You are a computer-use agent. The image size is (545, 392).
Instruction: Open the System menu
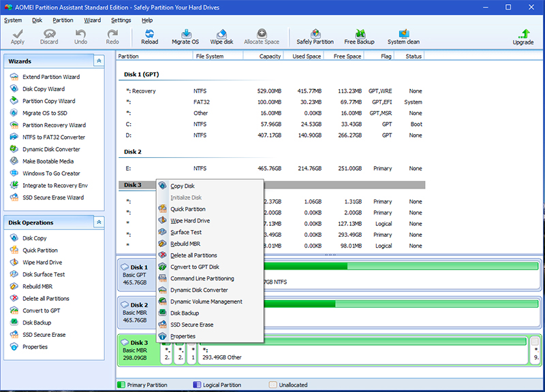[13, 20]
